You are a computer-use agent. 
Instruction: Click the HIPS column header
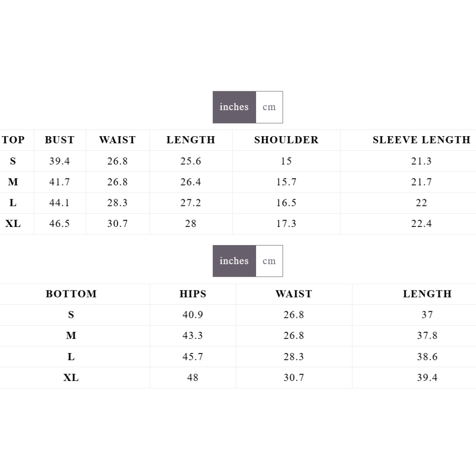click(193, 294)
